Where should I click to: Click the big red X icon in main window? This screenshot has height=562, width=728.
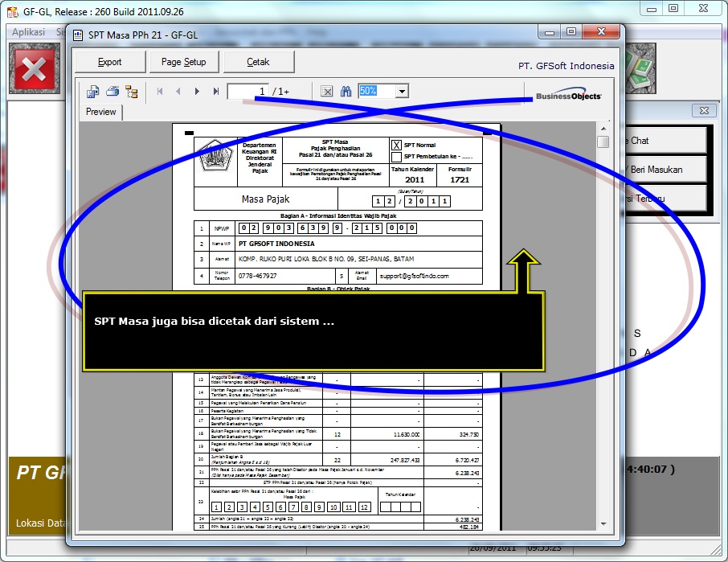click(35, 69)
